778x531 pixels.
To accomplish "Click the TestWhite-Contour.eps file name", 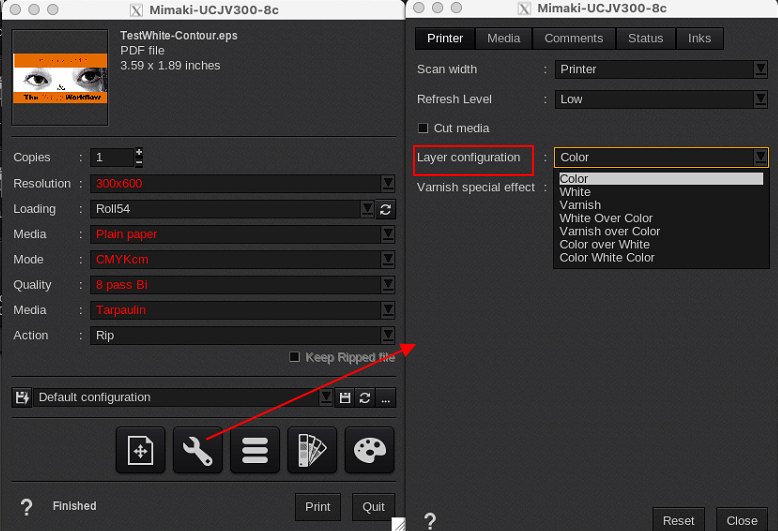I will pyautogui.click(x=179, y=36).
